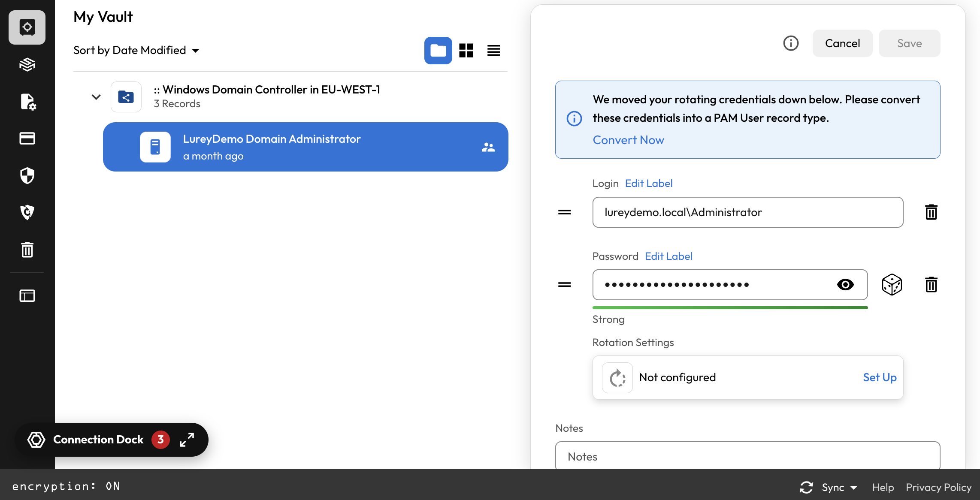Open the Deleted Items trash sidebar icon
Viewport: 980px width, 500px height.
point(27,250)
